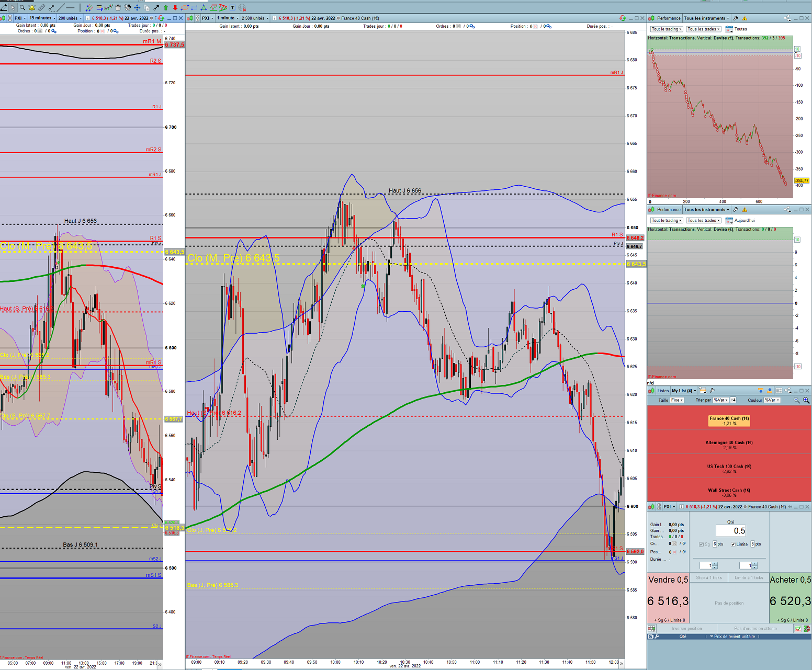Select Allemagne 40 Cash heatmap tile
The image size is (812, 670).
pyautogui.click(x=729, y=445)
